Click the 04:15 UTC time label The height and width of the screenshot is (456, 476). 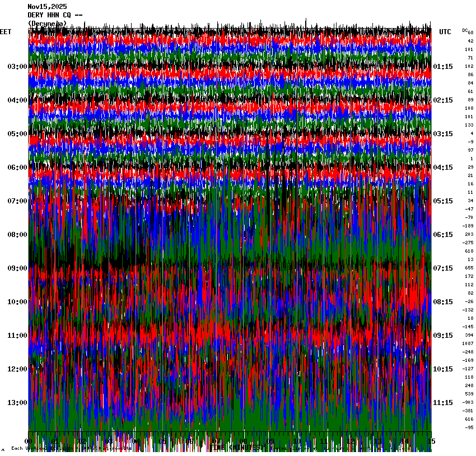click(443, 167)
